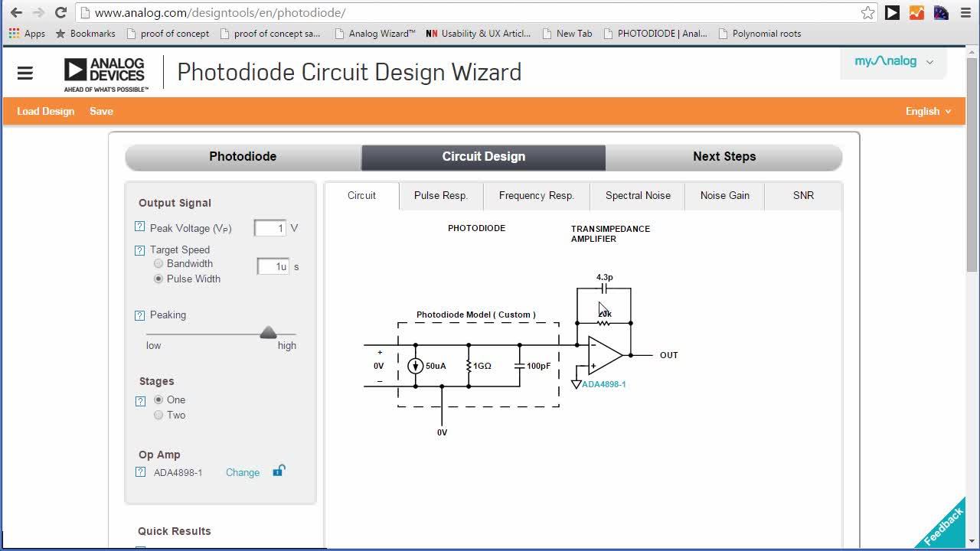
Task: Click the orange chart extension icon
Action: [916, 12]
